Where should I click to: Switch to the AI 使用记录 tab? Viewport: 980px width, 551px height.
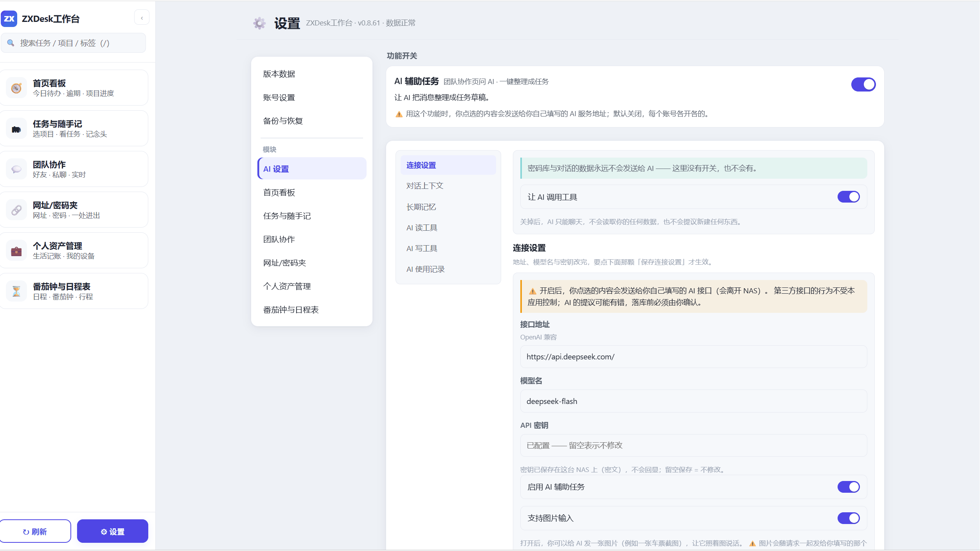click(x=448, y=269)
